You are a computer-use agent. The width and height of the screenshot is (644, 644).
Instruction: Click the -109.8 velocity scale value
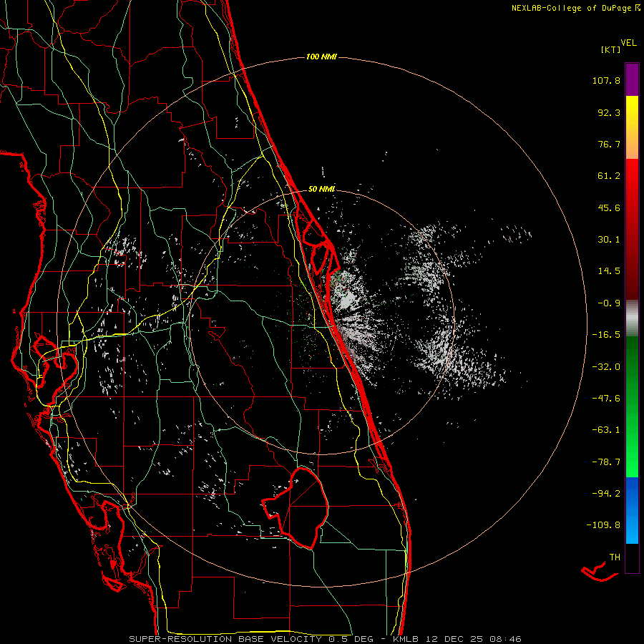[x=603, y=525]
